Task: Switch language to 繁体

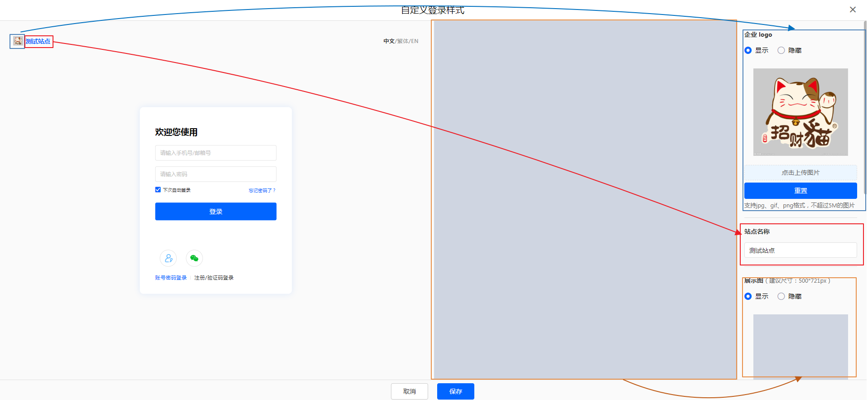Action: click(x=402, y=41)
